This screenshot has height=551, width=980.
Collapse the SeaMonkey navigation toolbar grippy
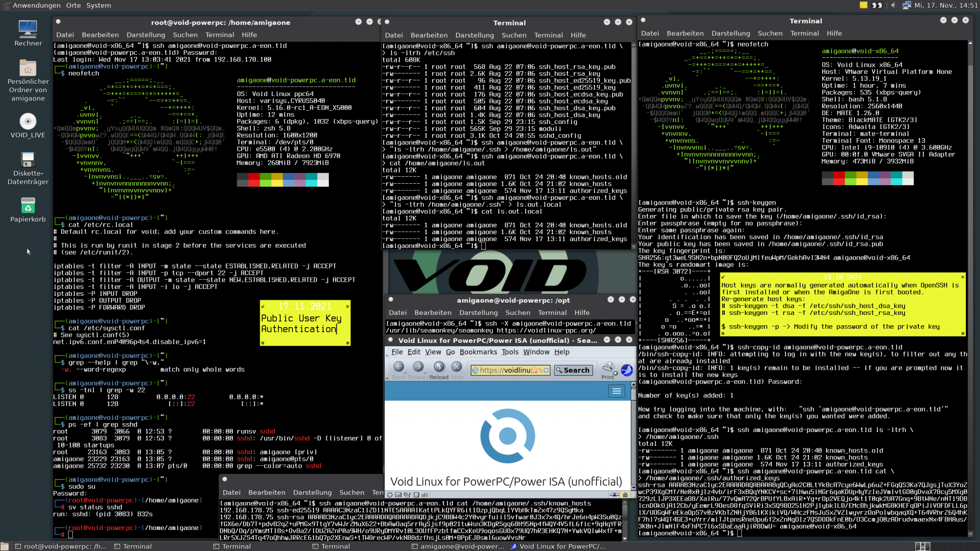click(x=387, y=370)
